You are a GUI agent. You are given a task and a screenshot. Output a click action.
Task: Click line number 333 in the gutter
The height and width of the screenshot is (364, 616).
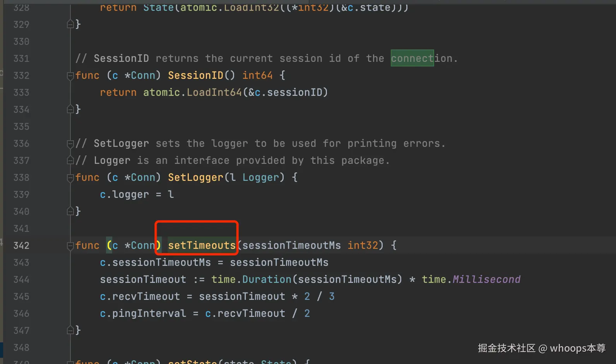click(21, 92)
